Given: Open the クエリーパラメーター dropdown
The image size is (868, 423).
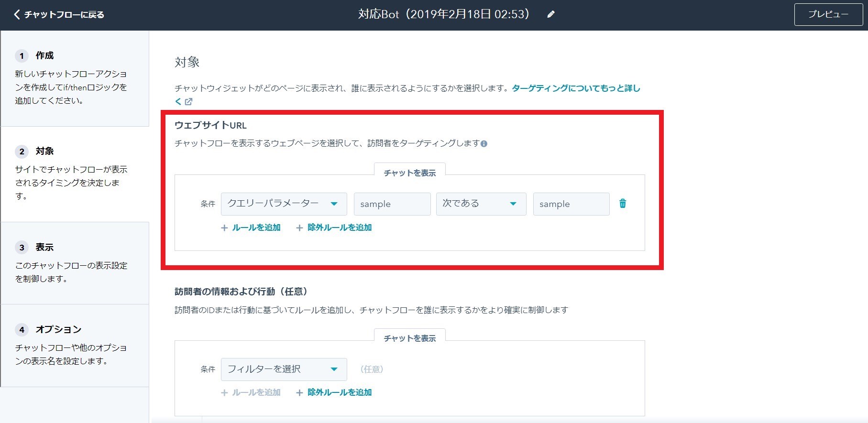Looking at the screenshot, I should 284,204.
